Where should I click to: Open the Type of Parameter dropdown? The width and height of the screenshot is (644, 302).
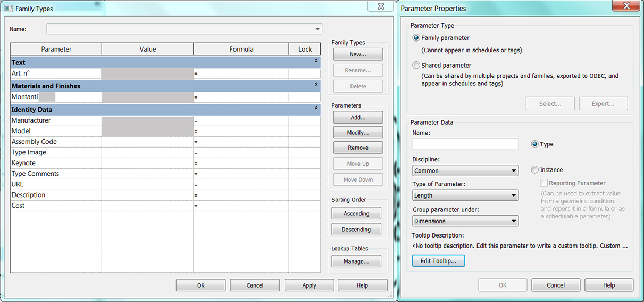[x=465, y=195]
